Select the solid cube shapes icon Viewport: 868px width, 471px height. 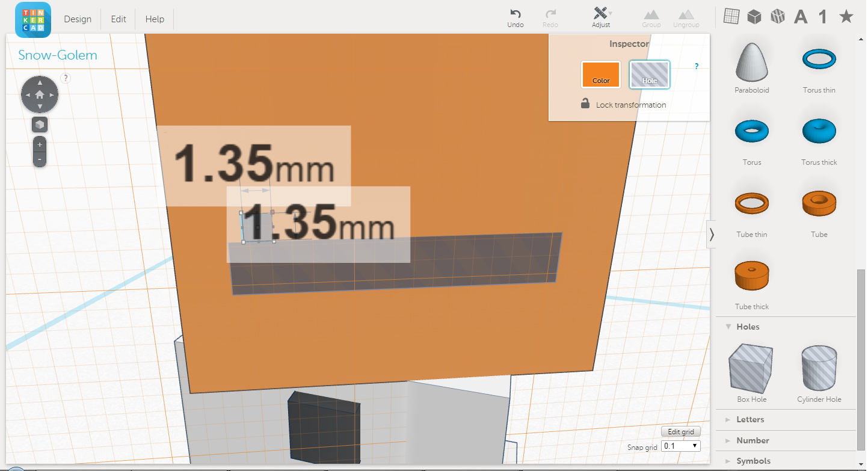(754, 16)
